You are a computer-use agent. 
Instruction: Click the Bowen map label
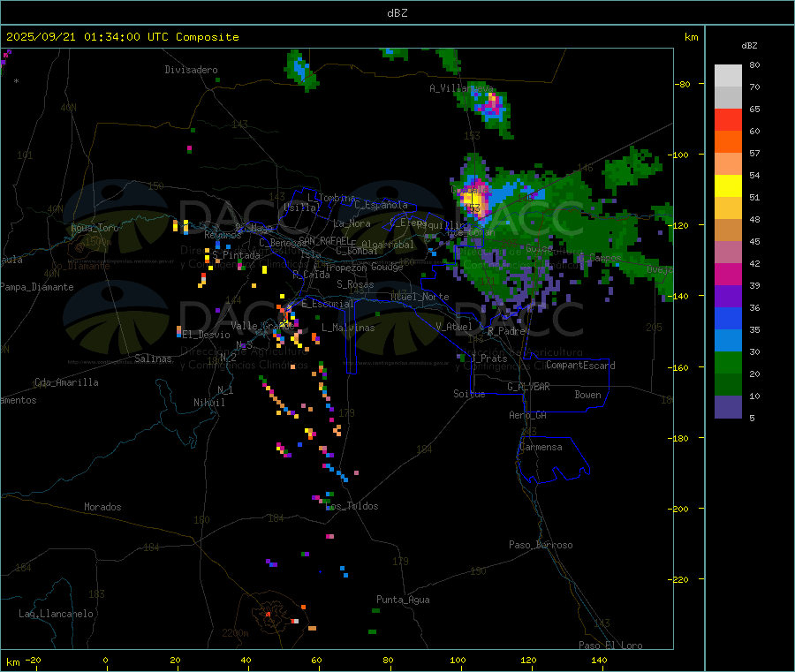(x=587, y=395)
